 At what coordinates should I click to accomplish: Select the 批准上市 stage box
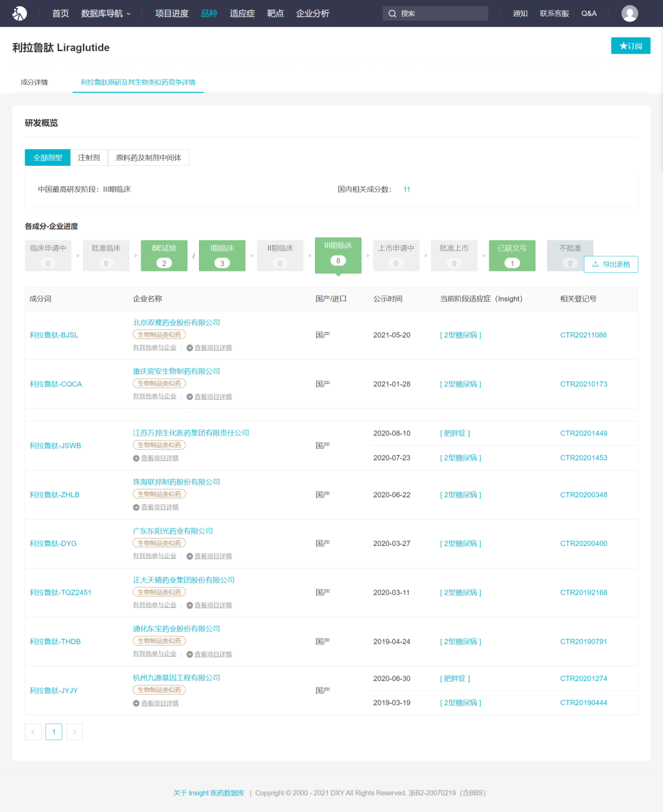point(454,256)
